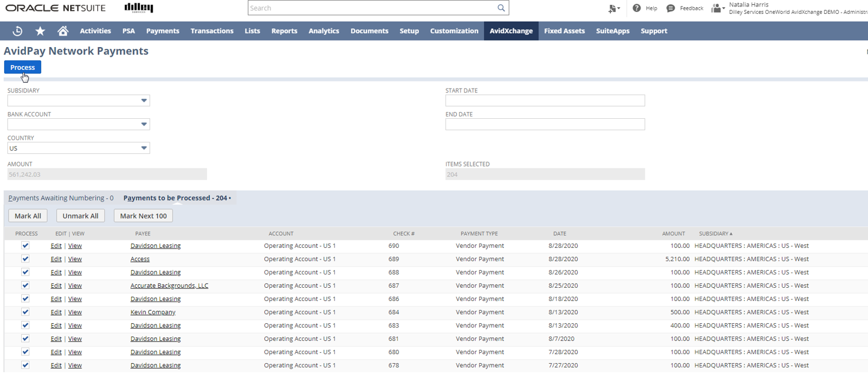Uncheck Process for check 686
Viewport: 868px width, 377px height.
(x=25, y=299)
